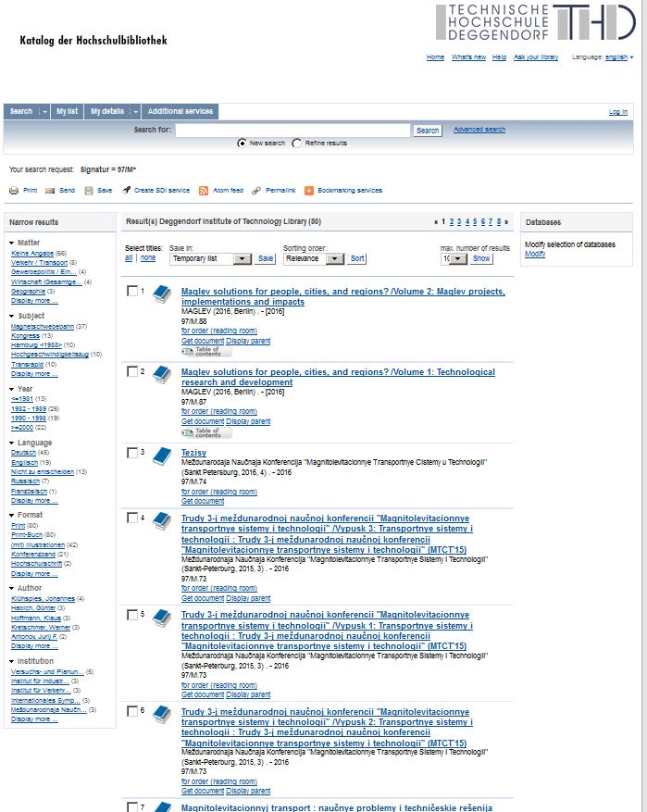Click Modify databases link
This screenshot has height=812, width=647.
click(535, 254)
